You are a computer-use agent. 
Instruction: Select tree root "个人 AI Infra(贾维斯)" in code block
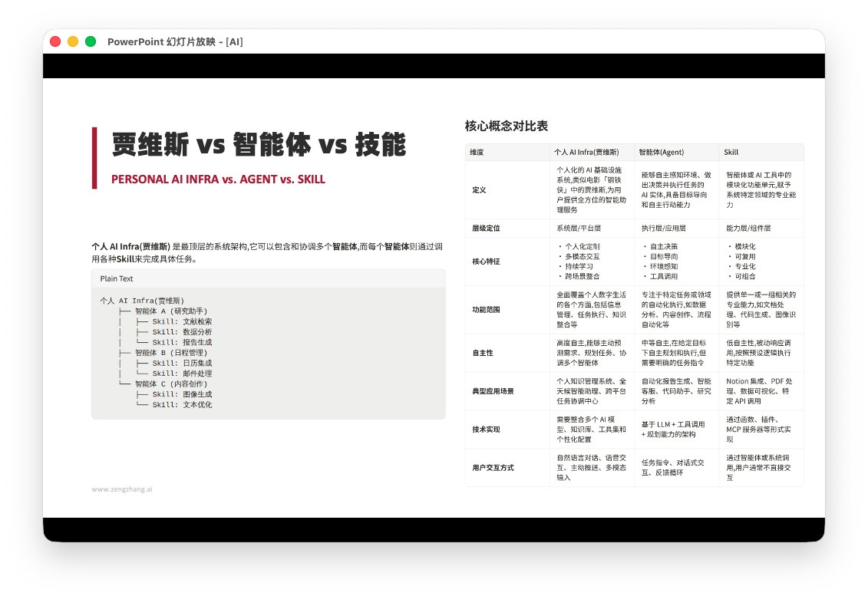[x=142, y=301]
